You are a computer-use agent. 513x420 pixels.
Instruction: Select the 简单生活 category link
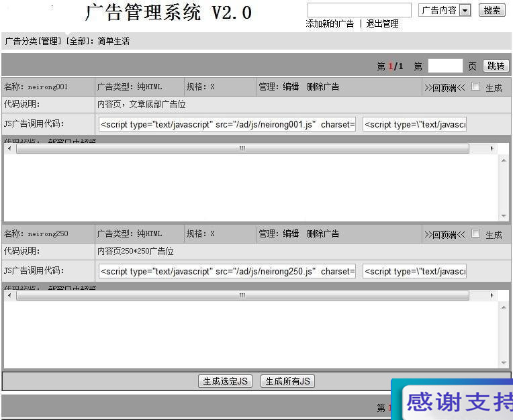(113, 41)
